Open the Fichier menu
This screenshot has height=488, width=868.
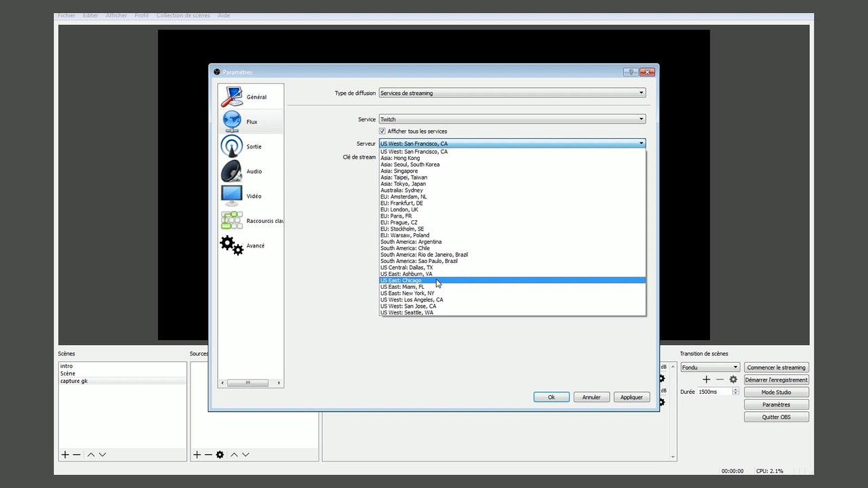point(66,16)
